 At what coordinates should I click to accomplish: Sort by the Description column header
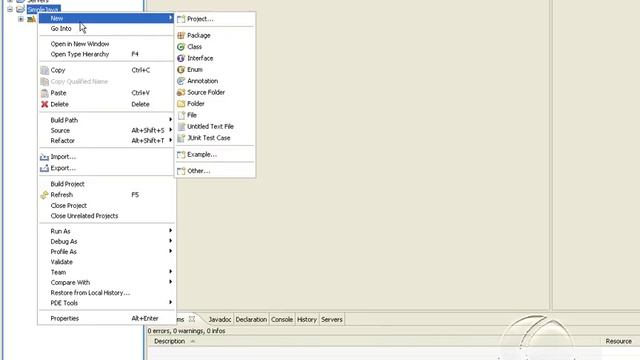click(x=169, y=341)
